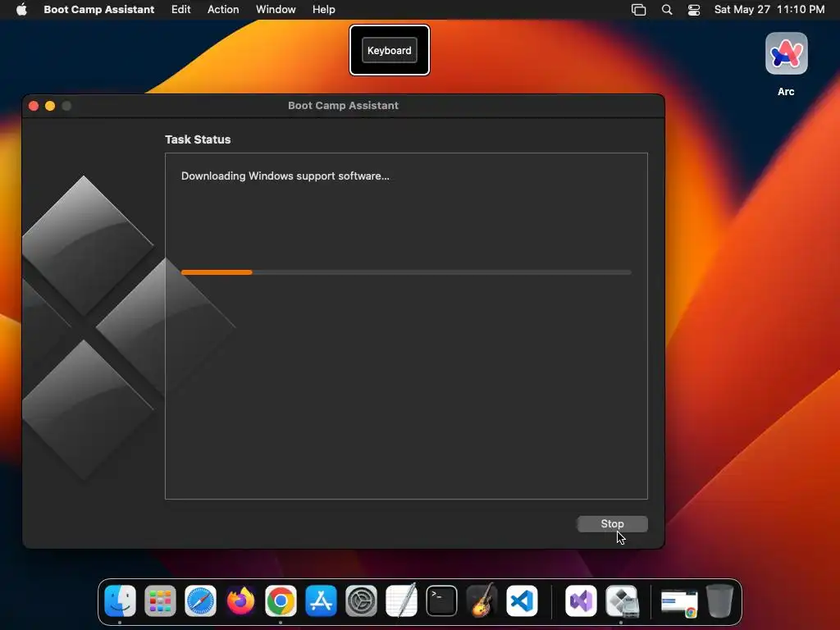840x630 pixels.
Task: Open the Help menu
Action: pyautogui.click(x=323, y=9)
